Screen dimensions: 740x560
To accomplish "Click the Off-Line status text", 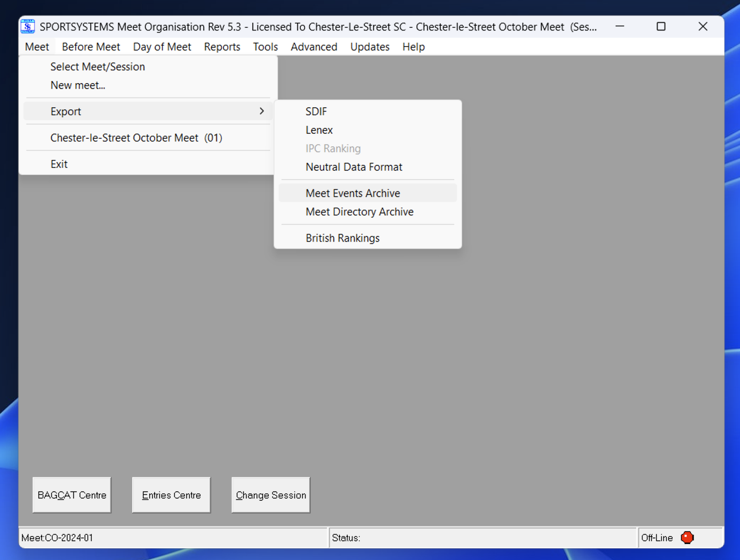I will 657,538.
